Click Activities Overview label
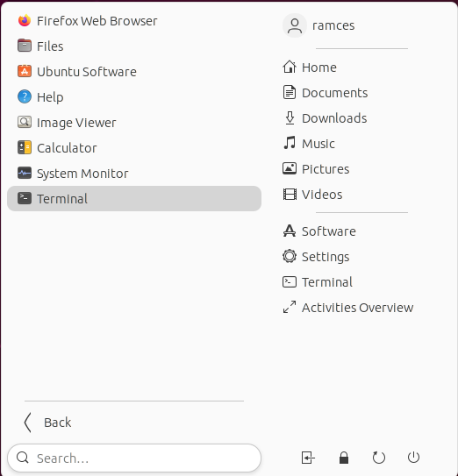The height and width of the screenshot is (476, 458). click(x=358, y=308)
